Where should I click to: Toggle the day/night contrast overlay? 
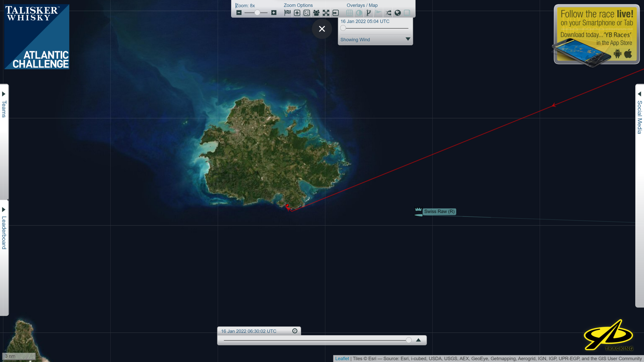pos(359,13)
